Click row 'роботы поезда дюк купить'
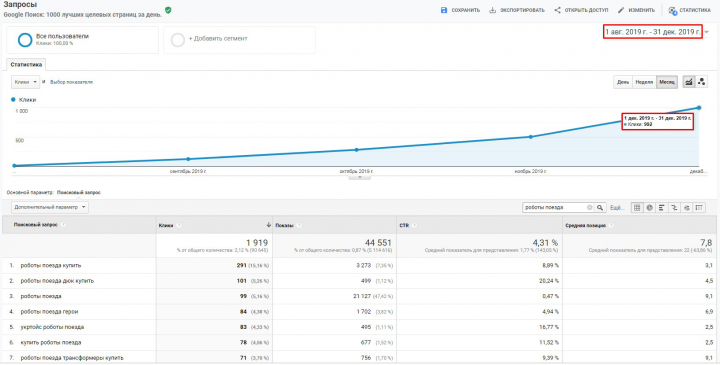Viewport: 720px width, 365px height. click(x=360, y=281)
